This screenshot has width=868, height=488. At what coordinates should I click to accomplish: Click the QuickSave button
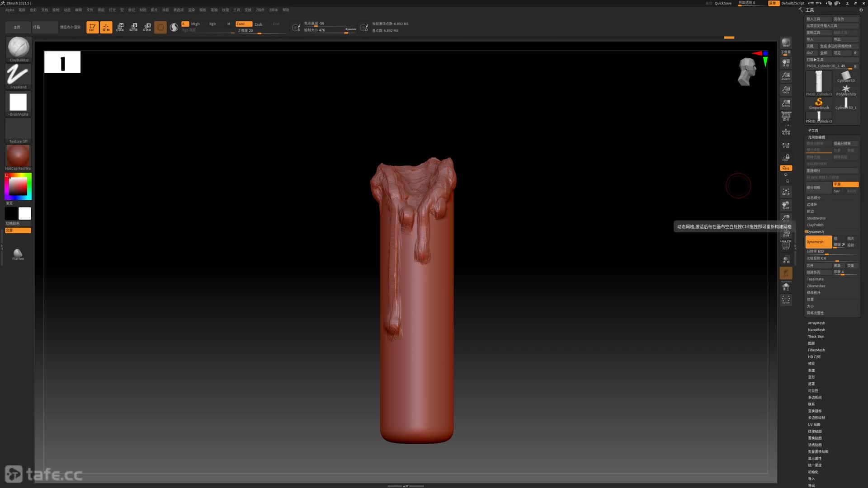coord(723,3)
